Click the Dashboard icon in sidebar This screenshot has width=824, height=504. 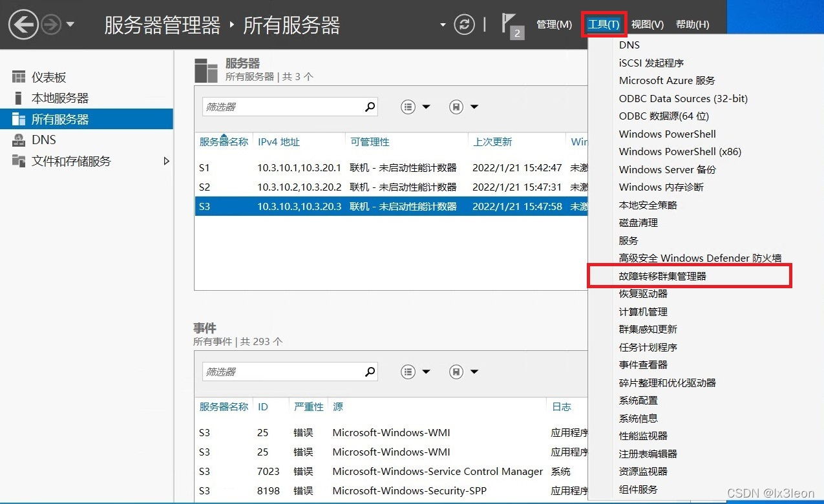[19, 78]
